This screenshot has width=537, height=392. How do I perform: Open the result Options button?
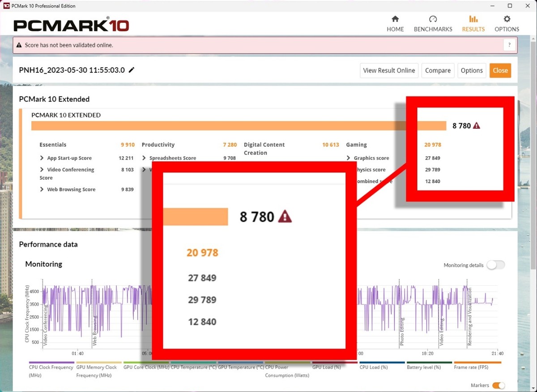472,70
